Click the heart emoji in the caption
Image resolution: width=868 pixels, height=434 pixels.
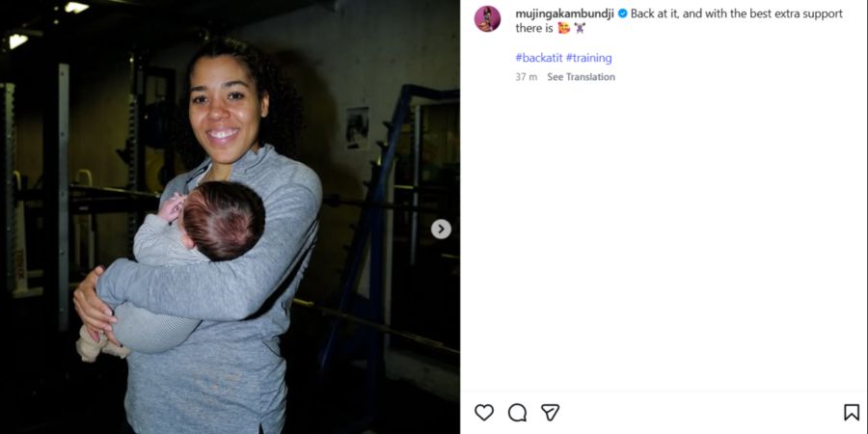(x=563, y=28)
